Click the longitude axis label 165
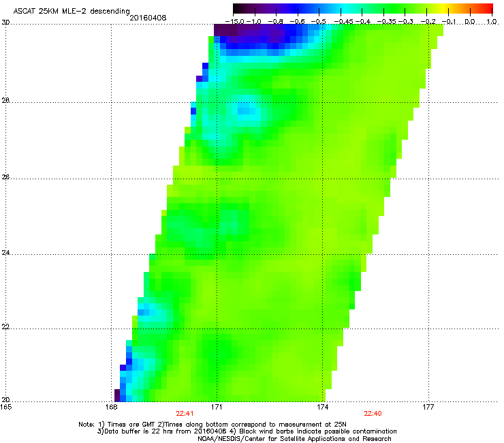The width and height of the screenshot is (504, 443). (6, 408)
